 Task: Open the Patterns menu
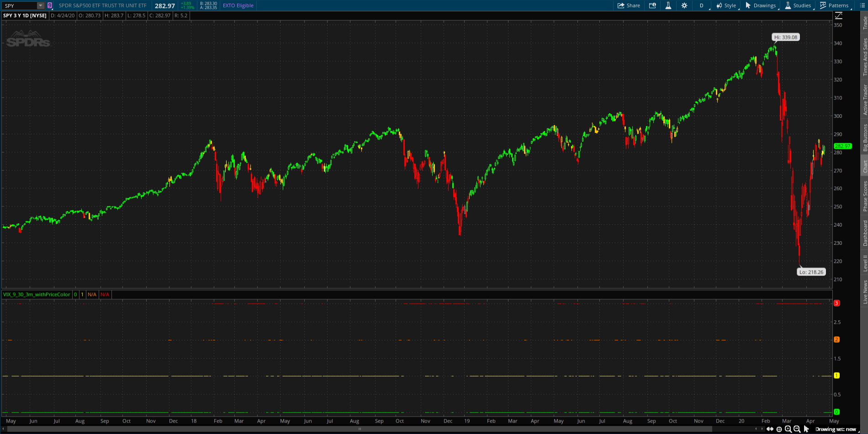835,5
